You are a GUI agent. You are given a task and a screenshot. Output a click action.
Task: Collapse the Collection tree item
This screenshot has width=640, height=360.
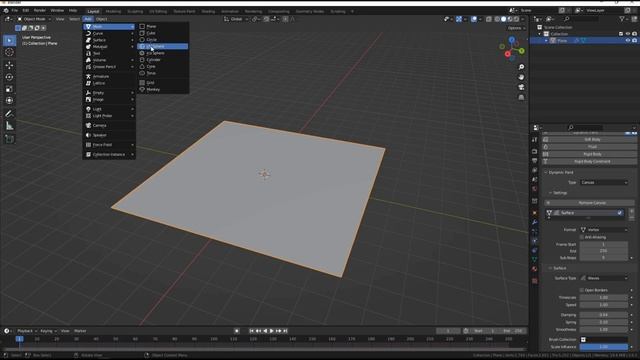540,34
